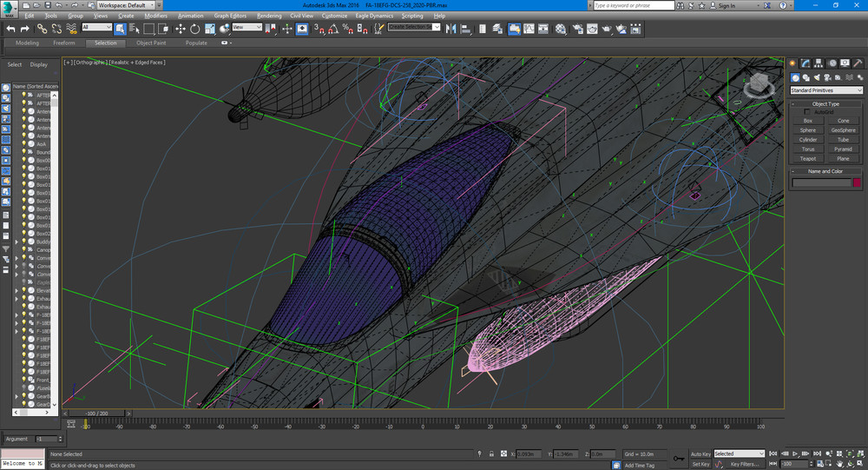This screenshot has width=868, height=470.
Task: Click the object color swatch in Name and Color
Action: pyautogui.click(x=857, y=182)
